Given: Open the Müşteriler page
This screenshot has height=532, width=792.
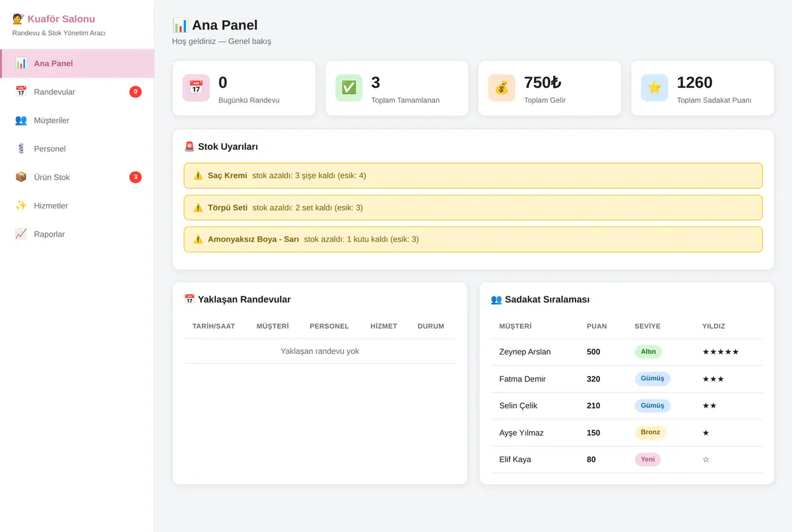Looking at the screenshot, I should tap(77, 120).
